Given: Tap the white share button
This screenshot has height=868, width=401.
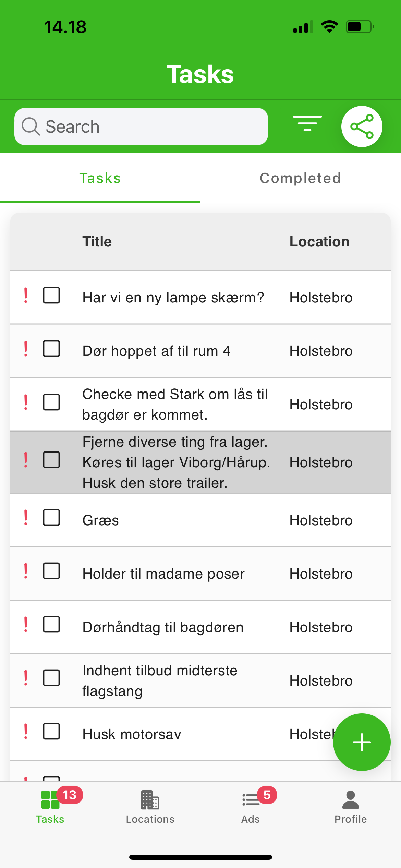Looking at the screenshot, I should [x=362, y=126].
